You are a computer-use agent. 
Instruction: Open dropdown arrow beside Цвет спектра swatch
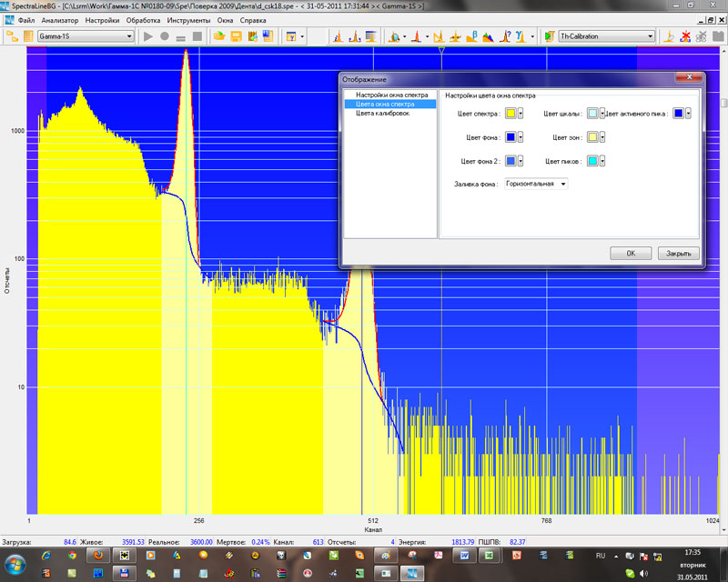(521, 114)
